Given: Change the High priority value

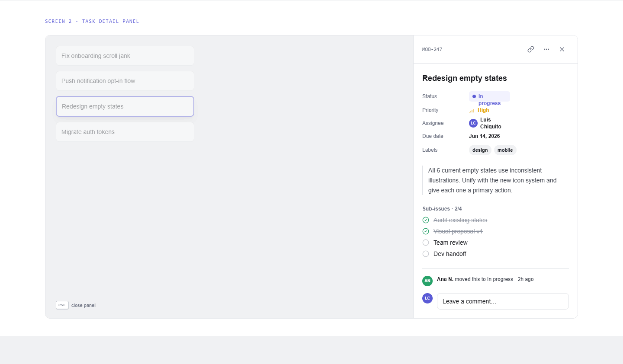Looking at the screenshot, I should click(483, 110).
